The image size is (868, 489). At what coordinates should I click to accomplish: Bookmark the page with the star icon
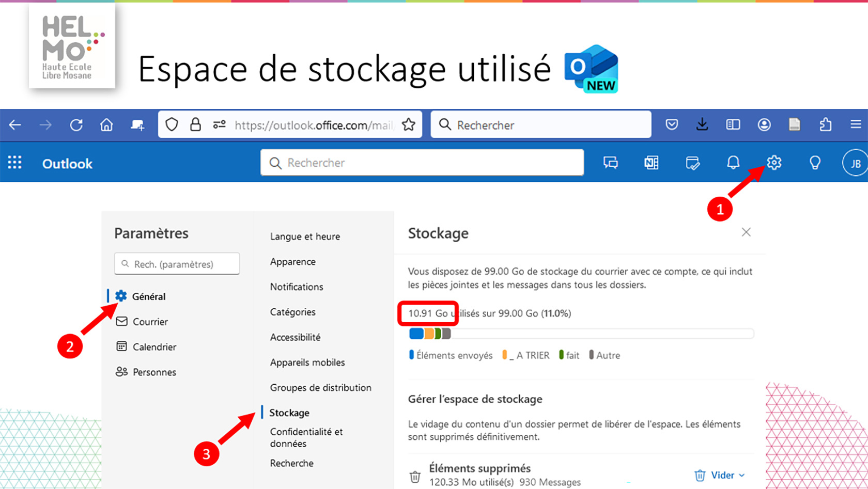[409, 125]
